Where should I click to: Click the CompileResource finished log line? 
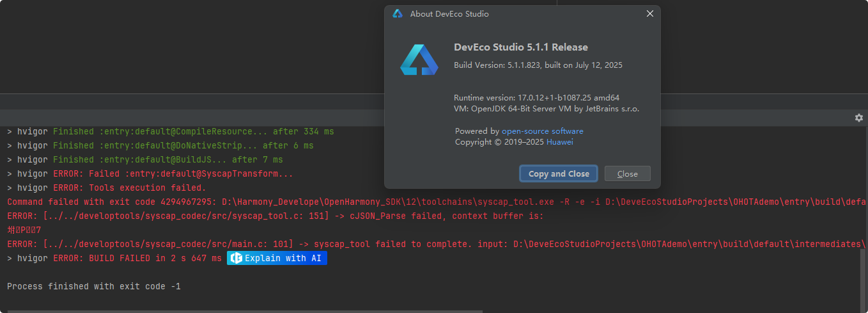[x=171, y=131]
